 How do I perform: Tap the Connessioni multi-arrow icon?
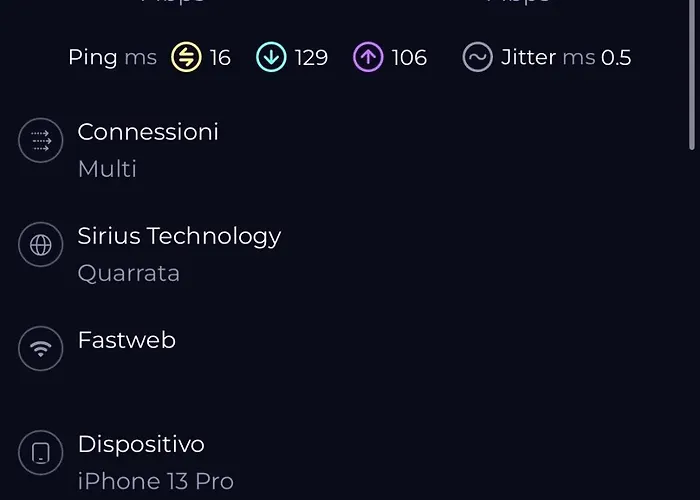point(41,140)
